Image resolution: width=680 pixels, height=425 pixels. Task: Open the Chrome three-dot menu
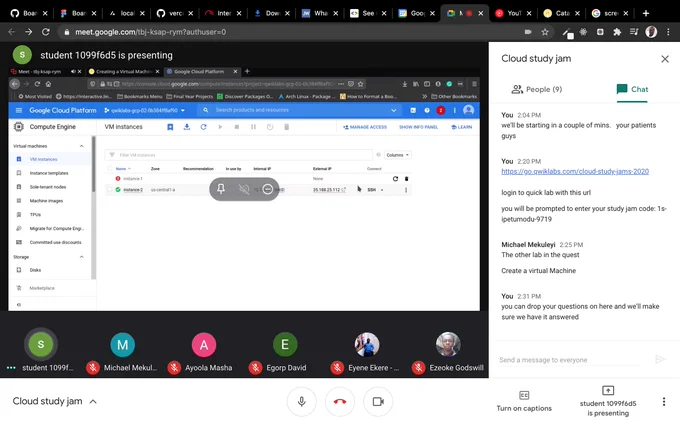pyautogui.click(x=668, y=32)
